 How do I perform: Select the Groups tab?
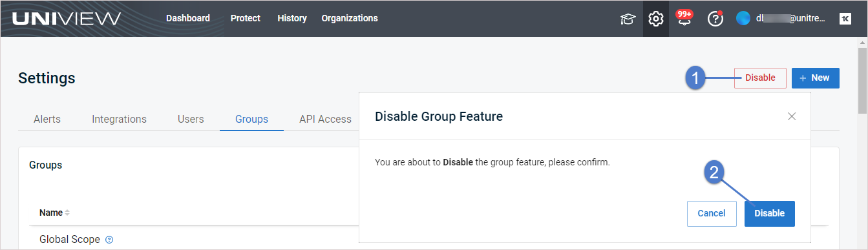(x=251, y=119)
